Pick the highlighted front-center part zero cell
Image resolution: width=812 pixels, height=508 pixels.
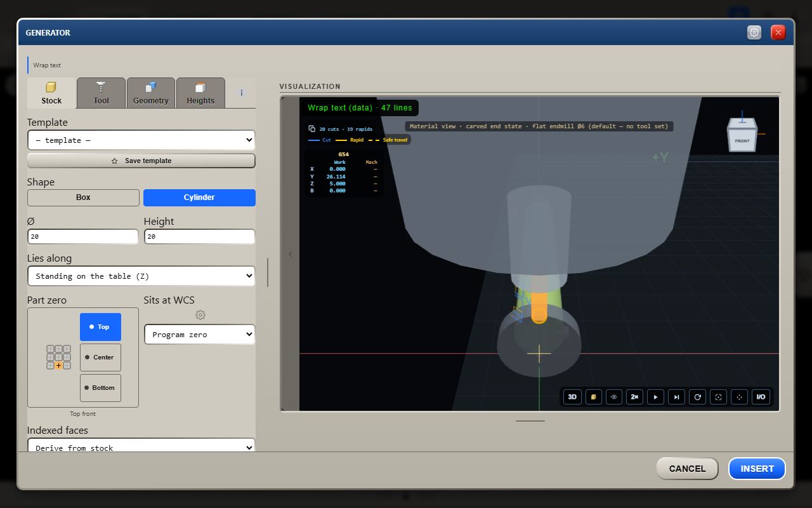58,366
